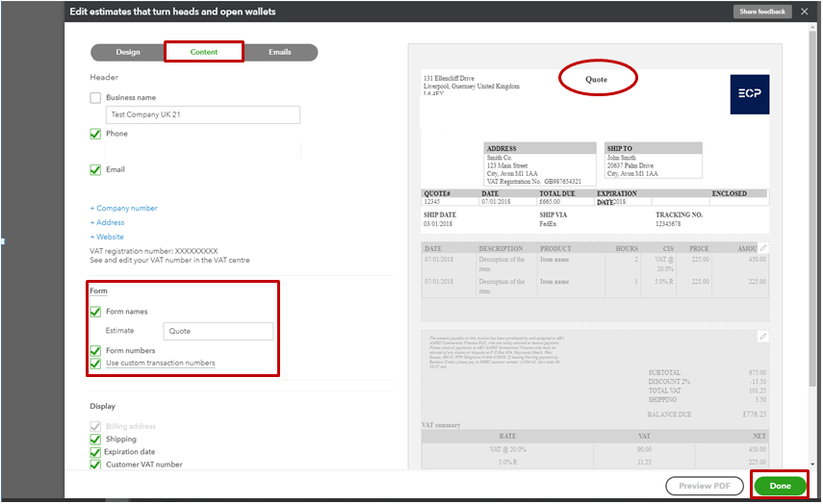Click the VAT summary heading in preview
This screenshot has height=504, width=823.
441,425
